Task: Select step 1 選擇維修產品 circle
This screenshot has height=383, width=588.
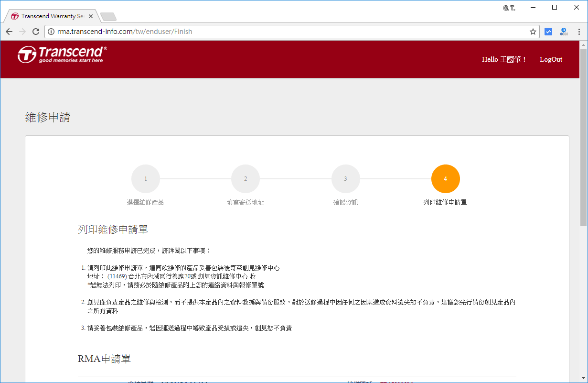Action: (145, 178)
